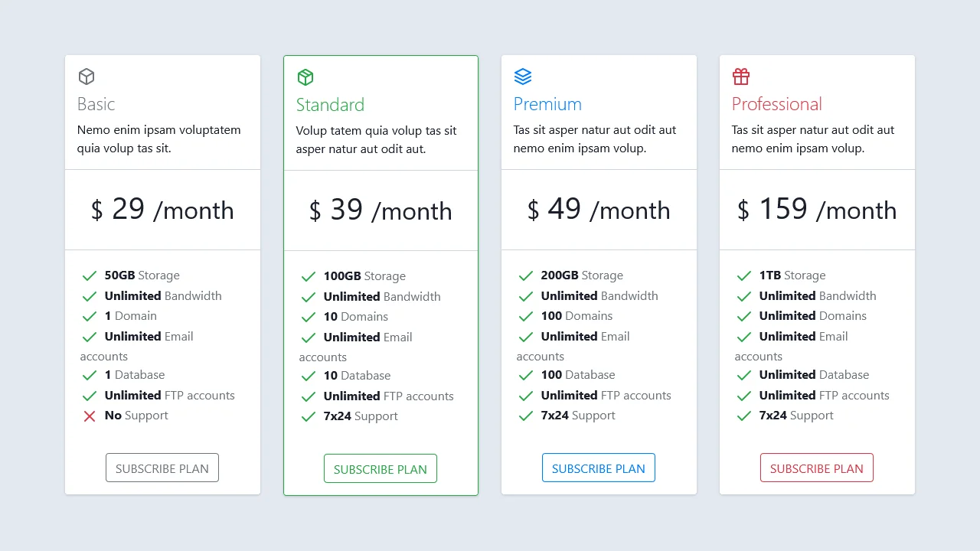Click the Premium plan layers icon
980x551 pixels.
523,77
